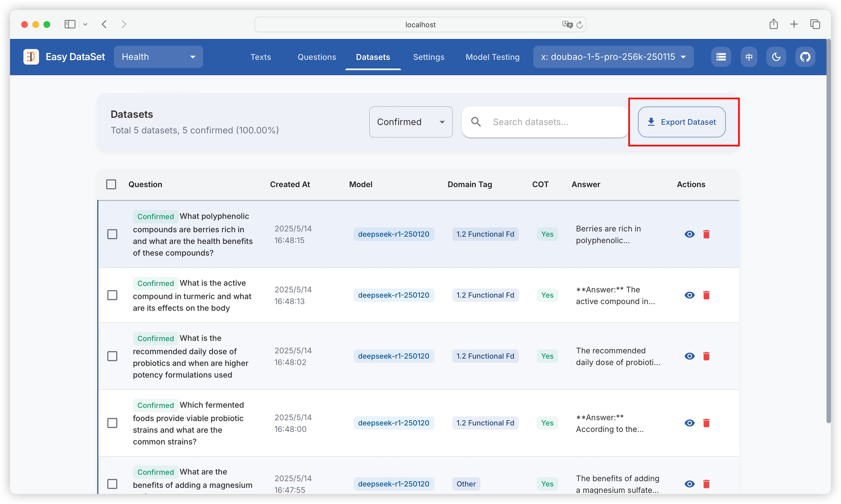Open the Health project dropdown
Screen dimensions: 841x504
pyautogui.click(x=158, y=57)
